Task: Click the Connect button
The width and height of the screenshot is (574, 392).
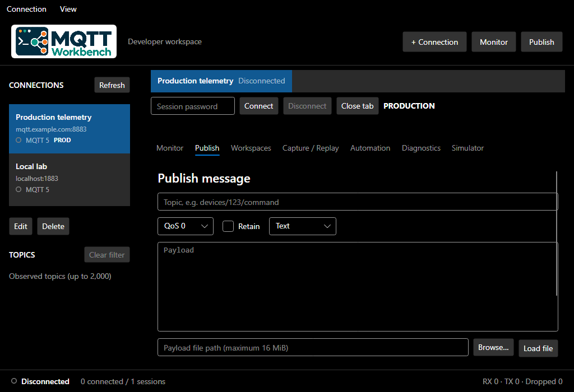Action: 259,106
